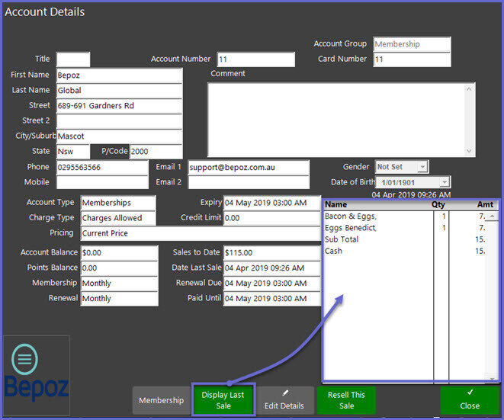Open the Gender dropdown
The width and height of the screenshot is (504, 420).
coord(422,166)
